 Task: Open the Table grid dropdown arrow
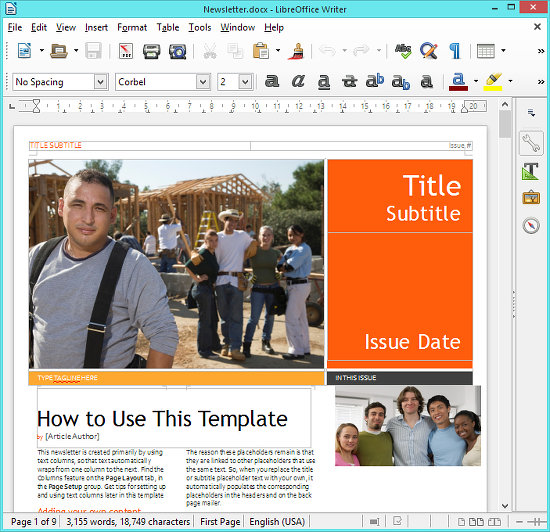point(503,50)
